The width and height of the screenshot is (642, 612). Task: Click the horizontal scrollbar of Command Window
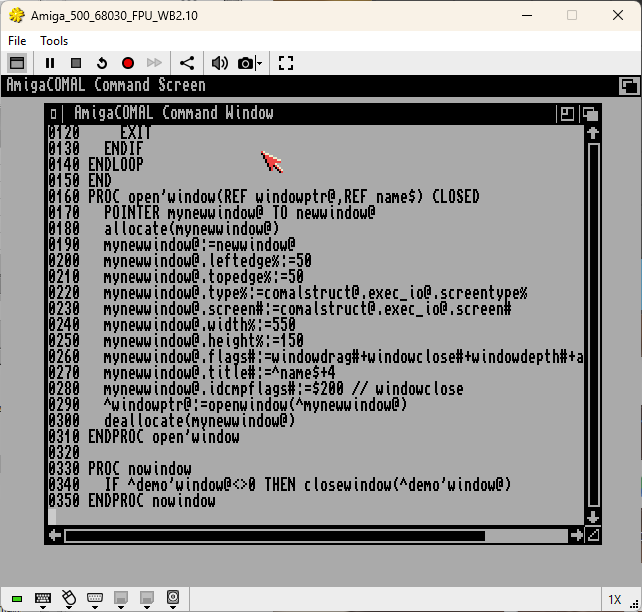coord(316,535)
